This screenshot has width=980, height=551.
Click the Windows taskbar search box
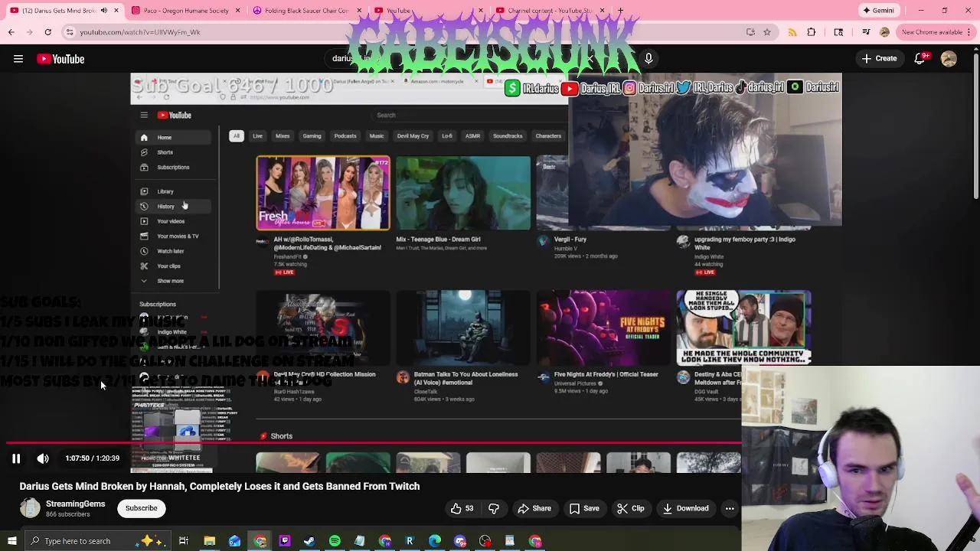pos(97,542)
